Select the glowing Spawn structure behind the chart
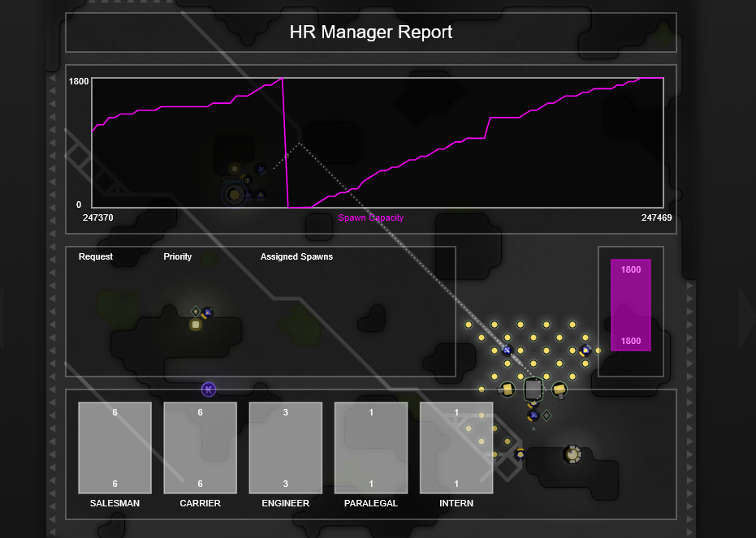The image size is (756, 538). 235,195
